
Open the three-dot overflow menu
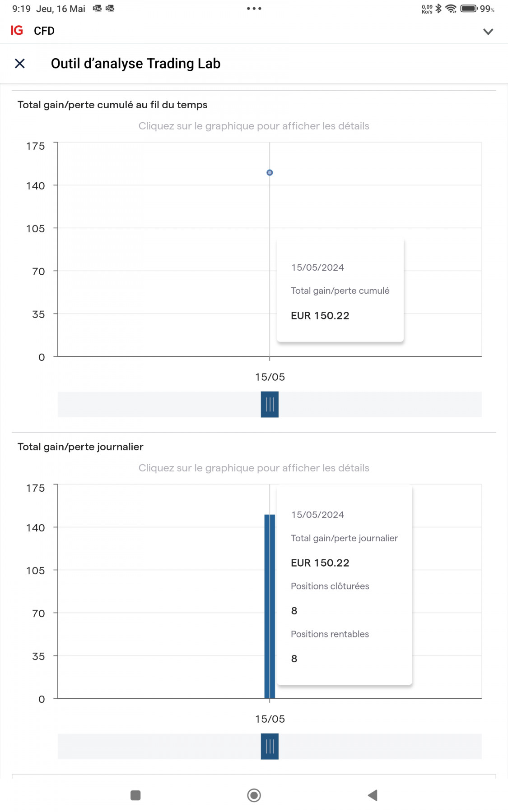(254, 9)
